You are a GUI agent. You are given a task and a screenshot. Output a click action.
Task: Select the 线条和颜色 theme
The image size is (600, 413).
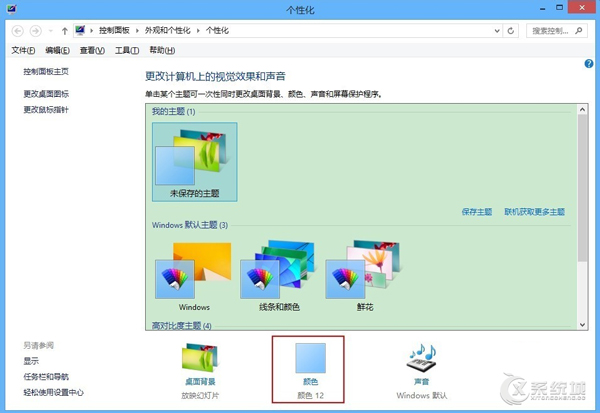click(279, 276)
